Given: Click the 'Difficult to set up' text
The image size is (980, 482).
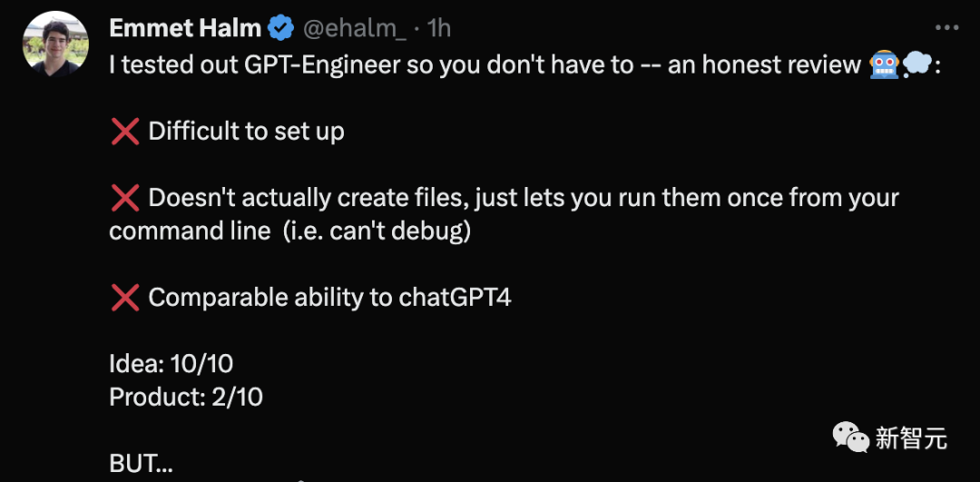Looking at the screenshot, I should [246, 132].
